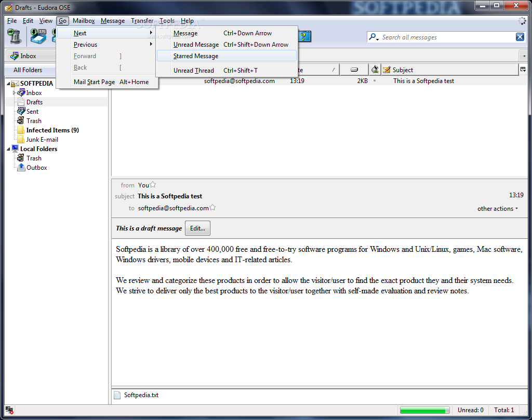Open the File menu
Screen dimensions: 532x420
12,21
